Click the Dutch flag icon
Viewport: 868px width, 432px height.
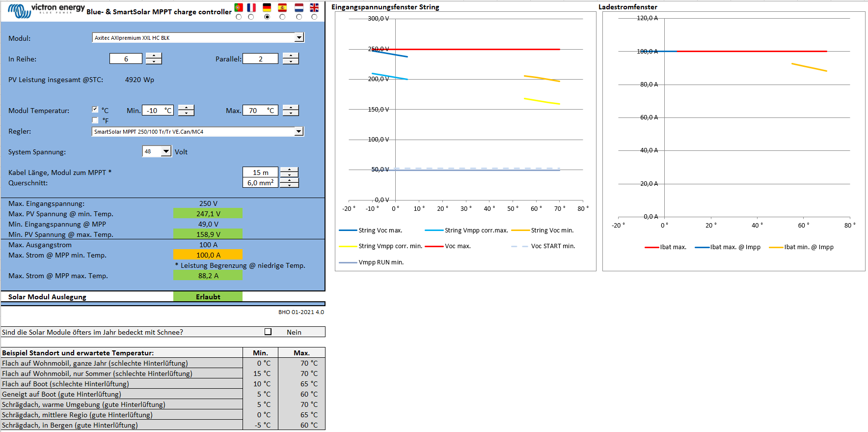[299, 7]
